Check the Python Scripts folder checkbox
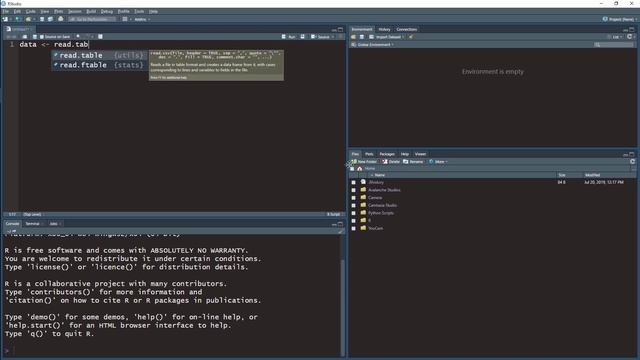Screen dimensions: 640x360 [x=353, y=213]
